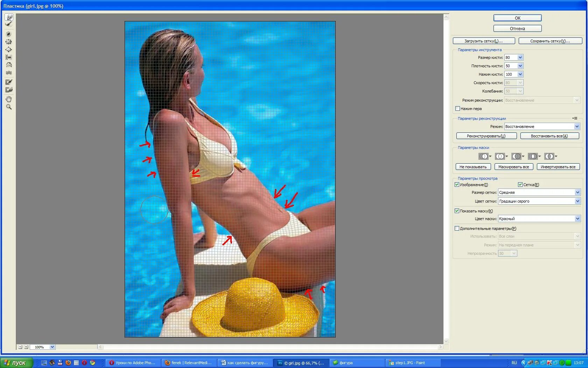Click the zoom in plus button
The height and width of the screenshot is (368, 588).
[26, 347]
